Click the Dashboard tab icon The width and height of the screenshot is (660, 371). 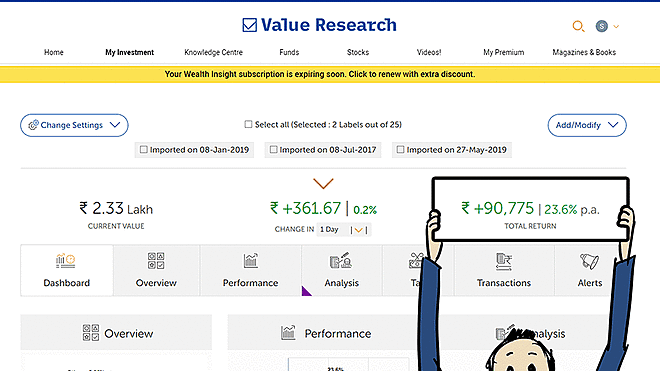tap(65, 261)
